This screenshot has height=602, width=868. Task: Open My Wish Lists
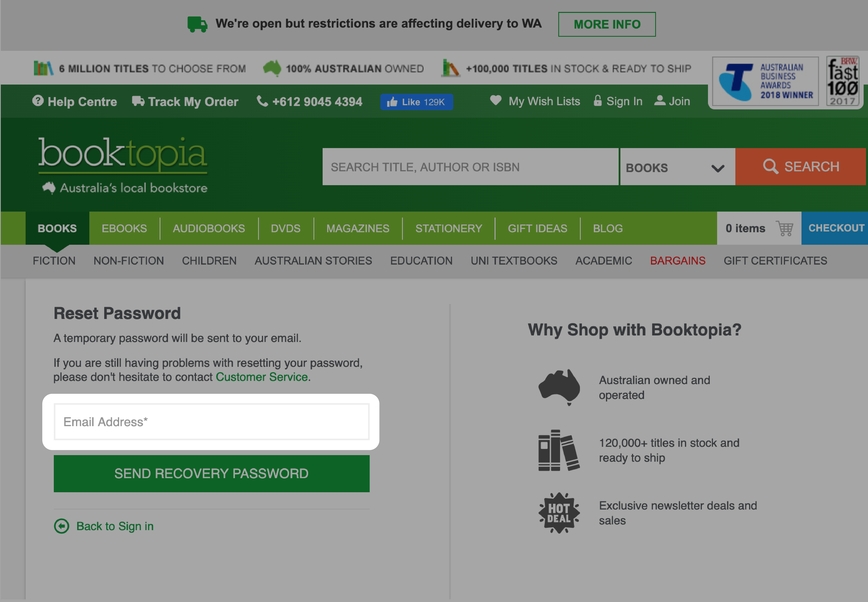544,101
